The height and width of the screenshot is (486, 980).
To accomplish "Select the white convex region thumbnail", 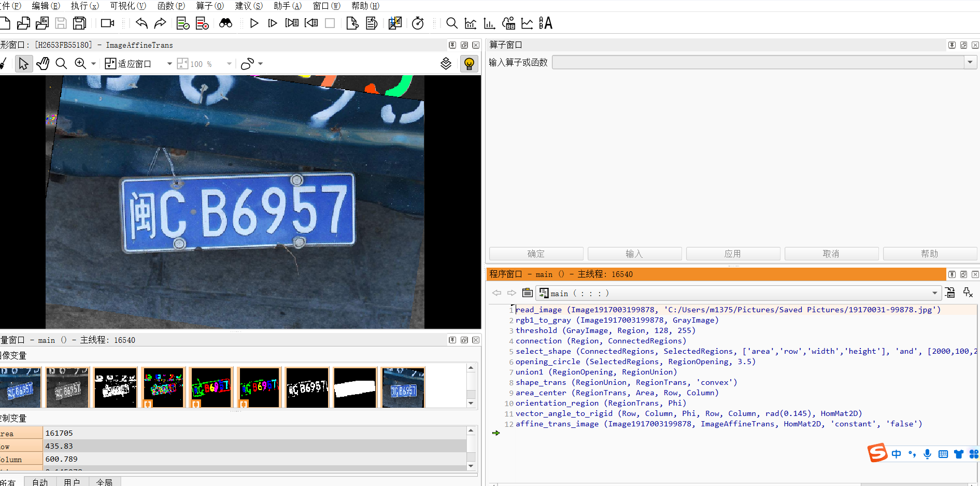I will (355, 387).
